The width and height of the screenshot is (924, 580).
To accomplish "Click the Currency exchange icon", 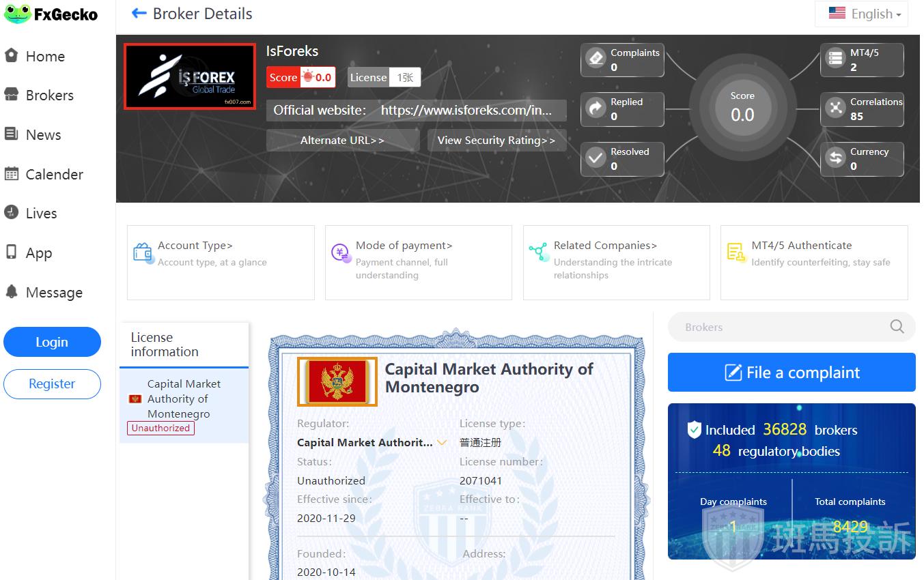I will 835,158.
